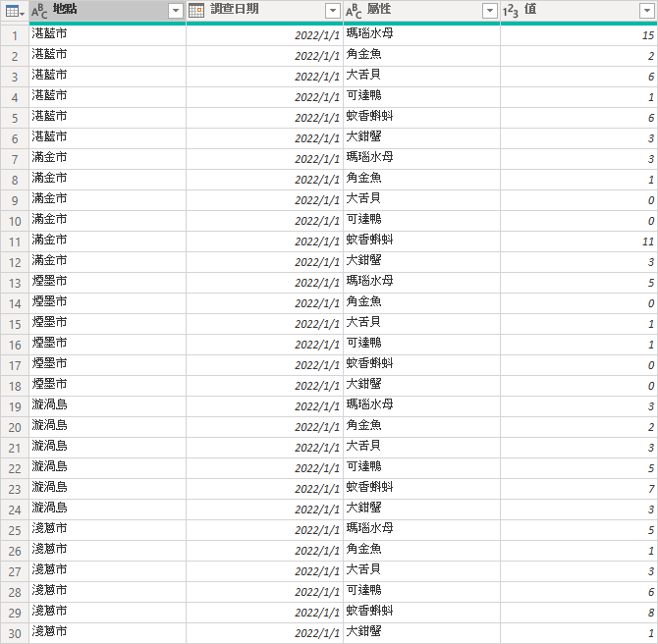Open the 屬性 column filter dropdown
Image resolution: width=658 pixels, height=644 pixels.
490,11
